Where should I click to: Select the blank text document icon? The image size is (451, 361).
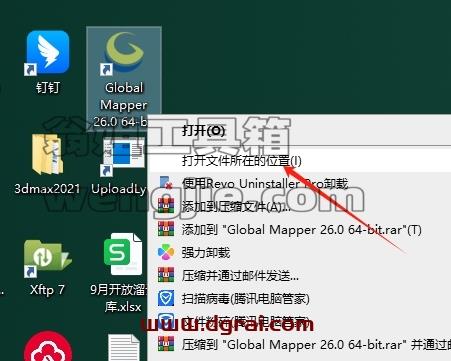click(124, 348)
